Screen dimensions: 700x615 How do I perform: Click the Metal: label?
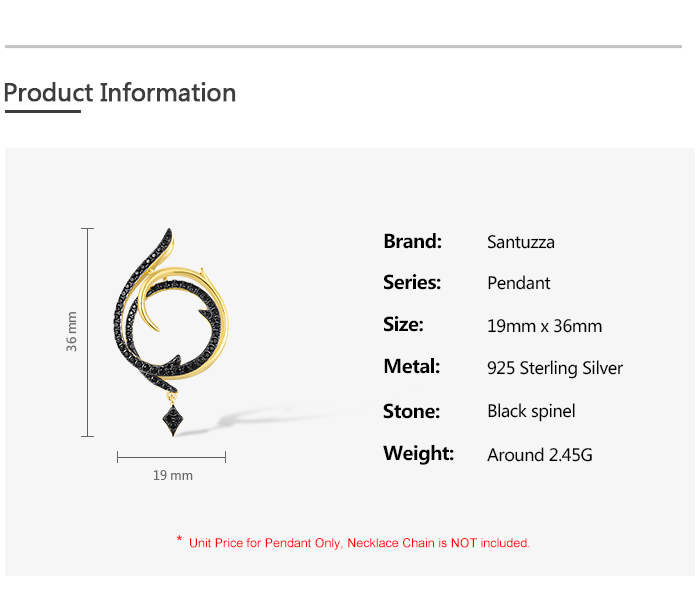tap(411, 367)
